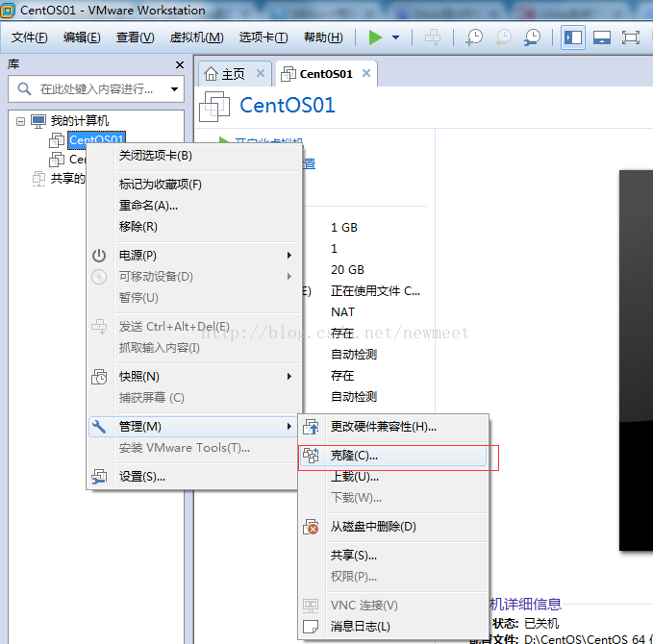
Task: Select 我的计算机 in the library tree
Action: click(x=79, y=121)
